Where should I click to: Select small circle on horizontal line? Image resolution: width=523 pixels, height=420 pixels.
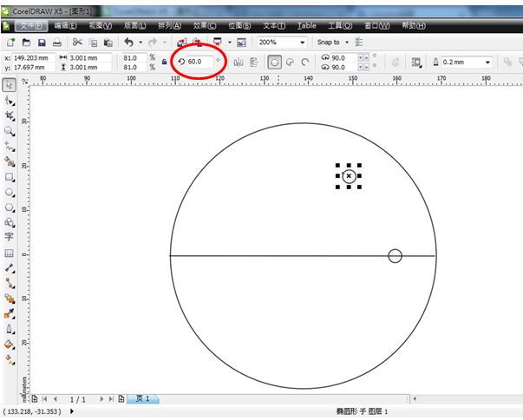(395, 256)
